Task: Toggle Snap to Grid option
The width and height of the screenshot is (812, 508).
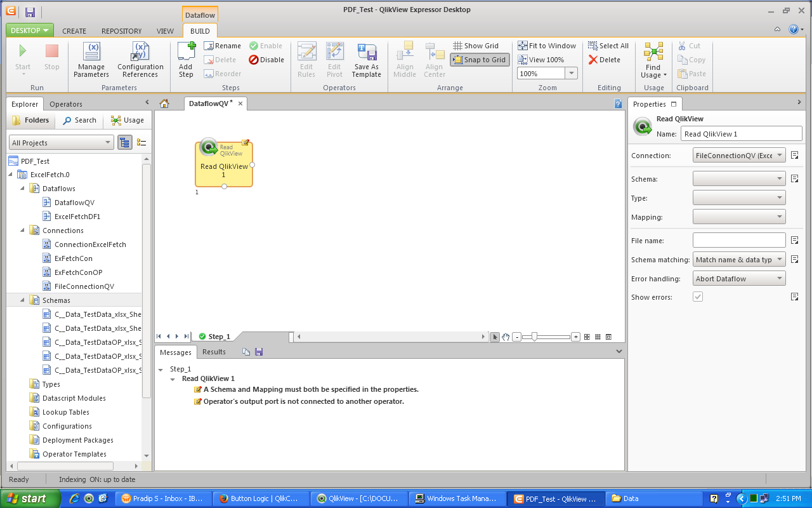Action: [x=480, y=60]
